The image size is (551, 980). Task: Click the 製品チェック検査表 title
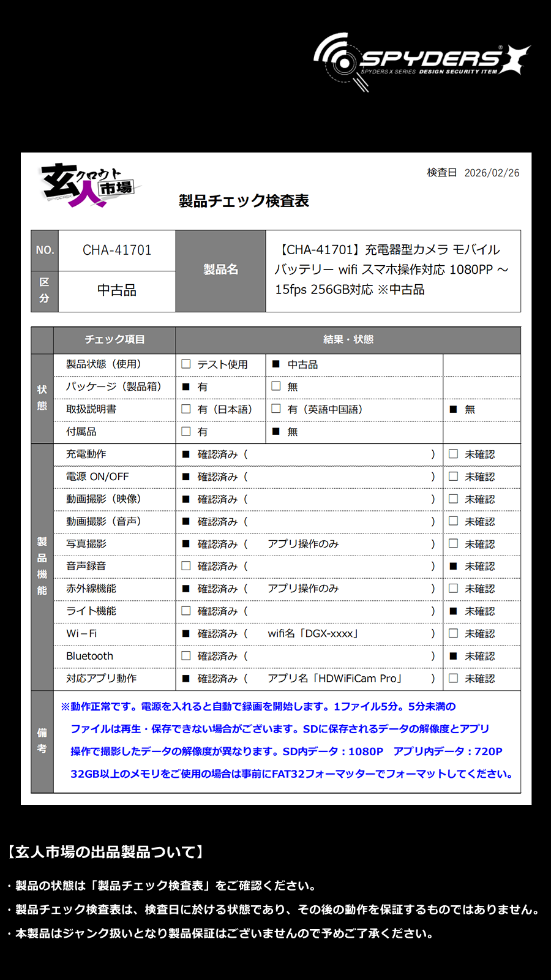pos(244,201)
